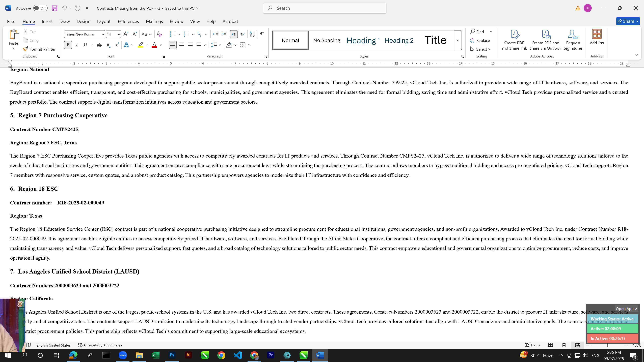This screenshot has height=362, width=644.
Task: Sort paragraph text alphabetically
Action: tap(252, 34)
